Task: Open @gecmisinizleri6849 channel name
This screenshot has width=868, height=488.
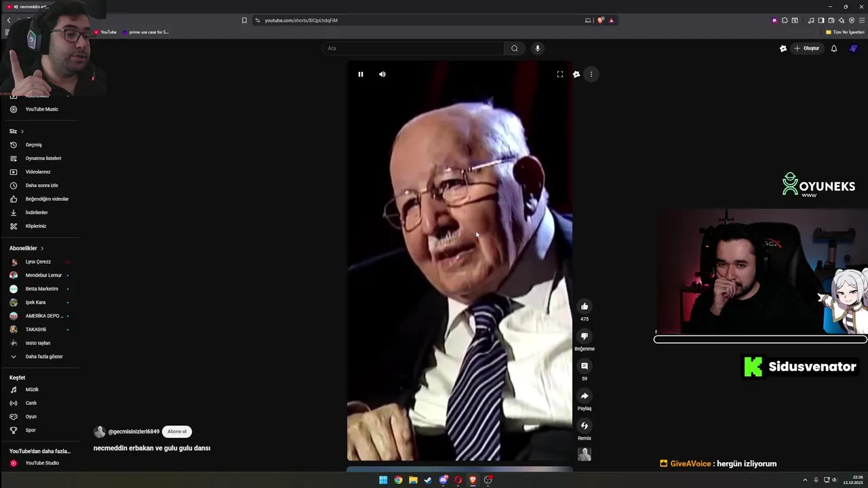Action: [x=134, y=432]
